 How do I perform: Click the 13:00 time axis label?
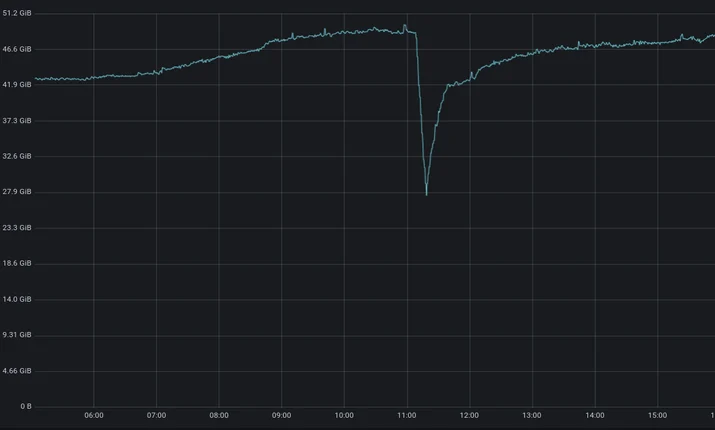(x=532, y=415)
